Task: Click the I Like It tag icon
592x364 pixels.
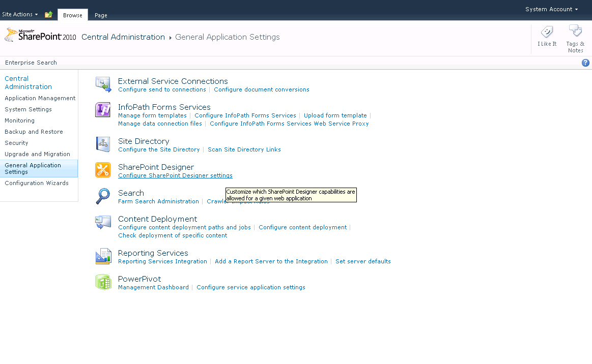Action: coord(547,32)
